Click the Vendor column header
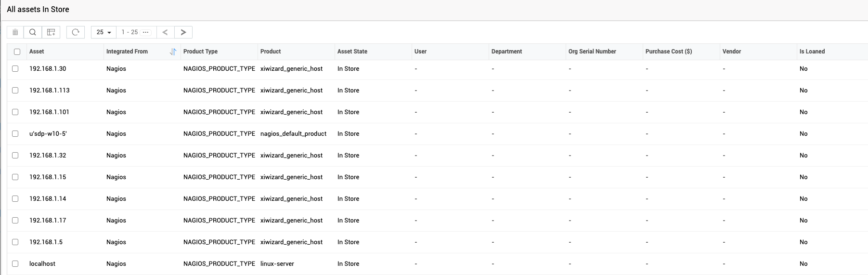The image size is (868, 275). 732,52
